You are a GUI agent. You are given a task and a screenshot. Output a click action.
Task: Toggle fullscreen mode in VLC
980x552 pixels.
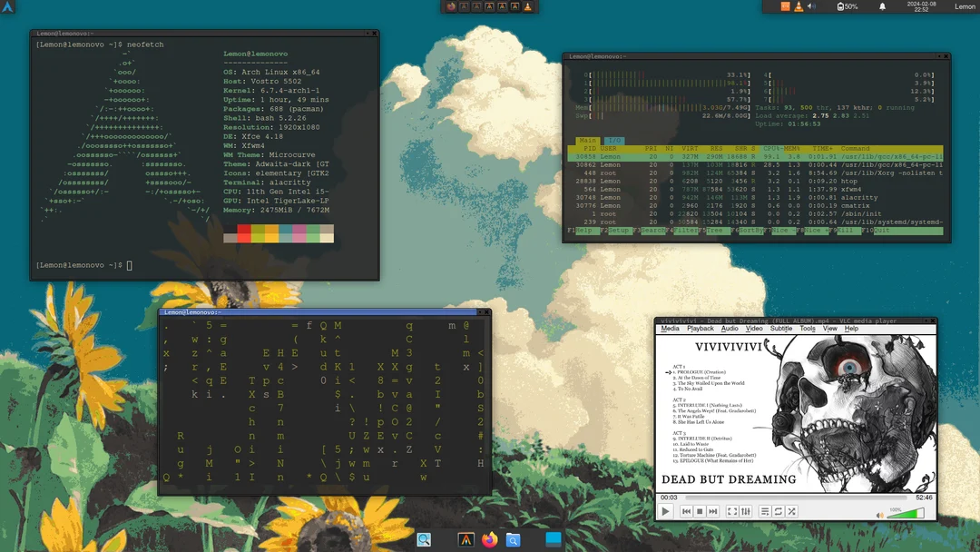pyautogui.click(x=731, y=511)
